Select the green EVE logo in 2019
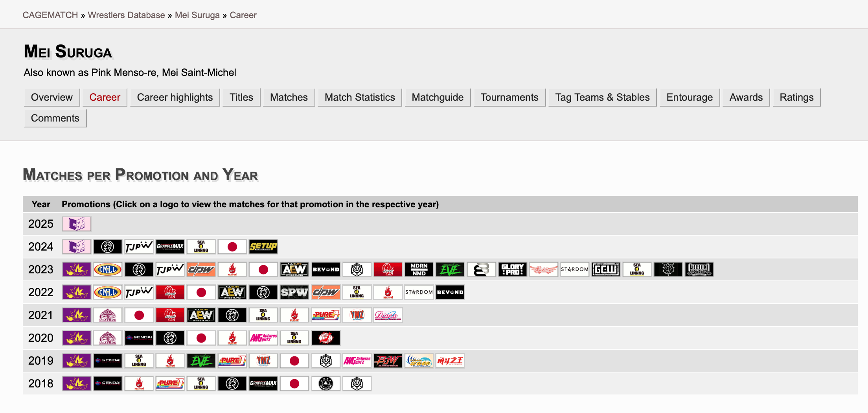 201,361
